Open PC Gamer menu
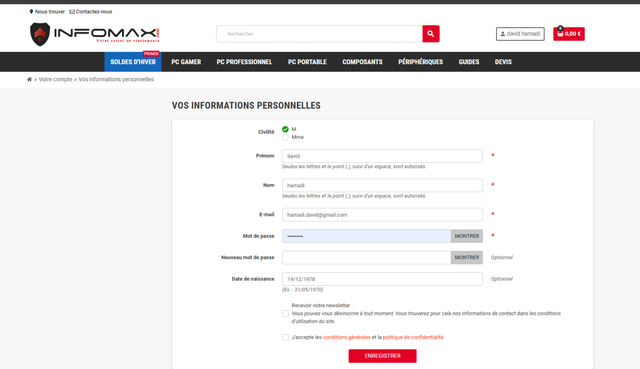The height and width of the screenshot is (369, 640). click(x=186, y=62)
